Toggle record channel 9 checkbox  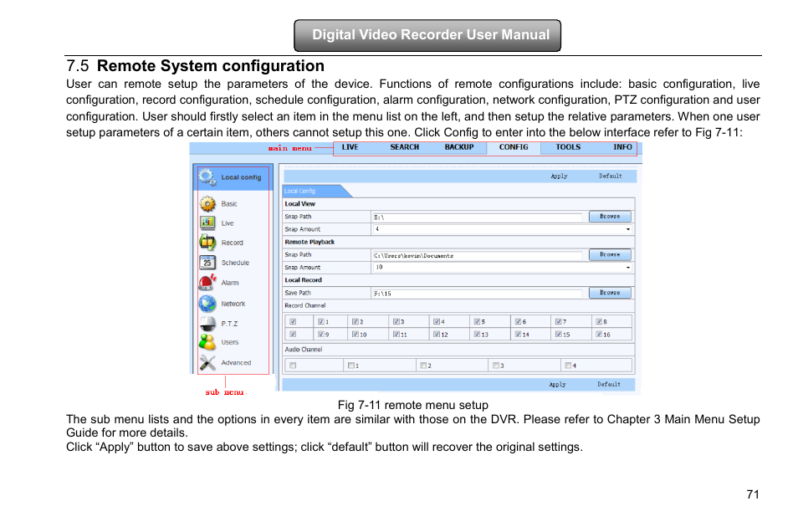pos(320,334)
